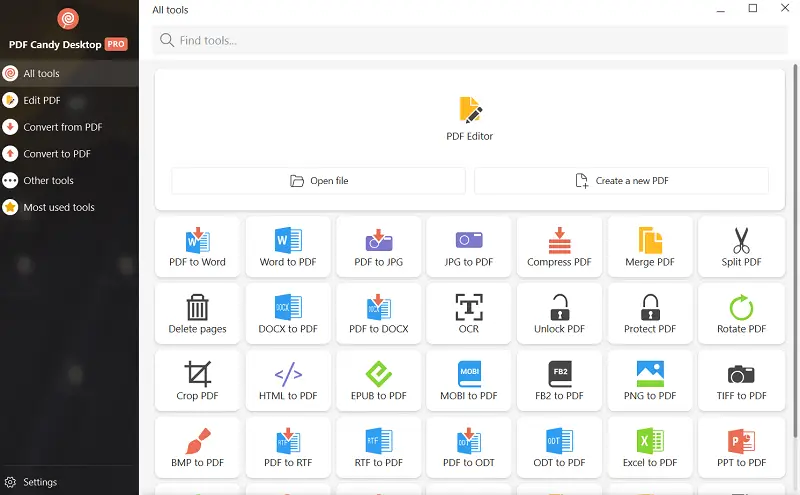
Task: Open the PDF to Word tool
Action: pyautogui.click(x=197, y=247)
